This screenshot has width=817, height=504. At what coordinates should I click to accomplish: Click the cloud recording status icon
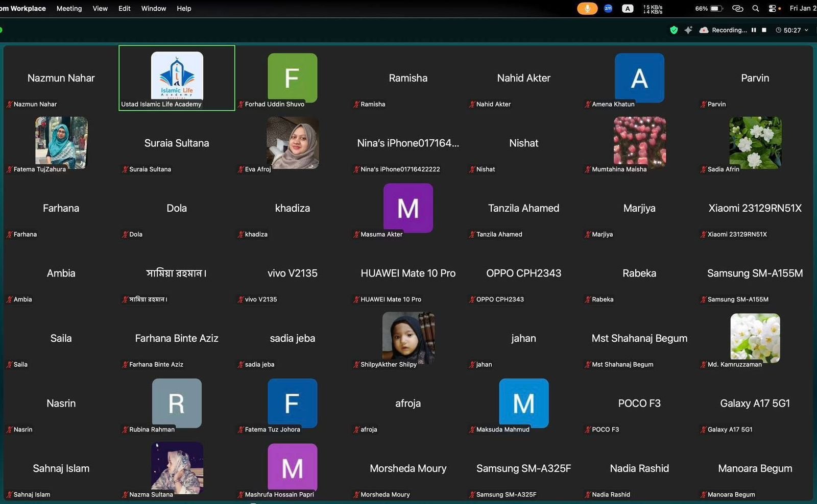[704, 30]
